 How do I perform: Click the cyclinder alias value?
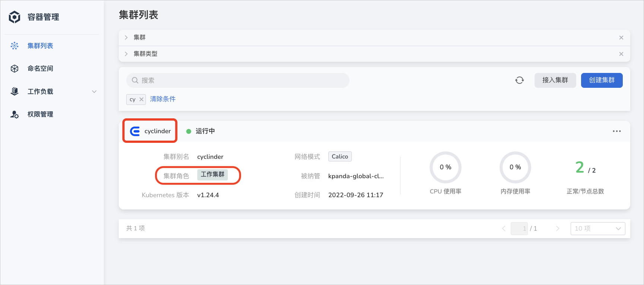click(210, 157)
